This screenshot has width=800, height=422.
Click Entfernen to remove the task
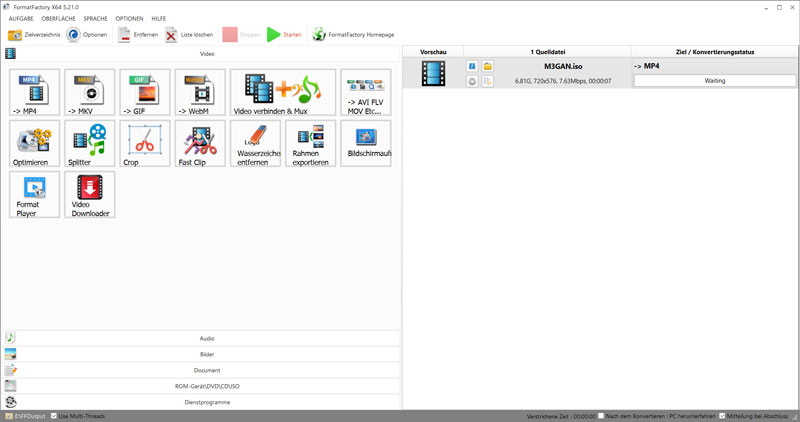138,35
